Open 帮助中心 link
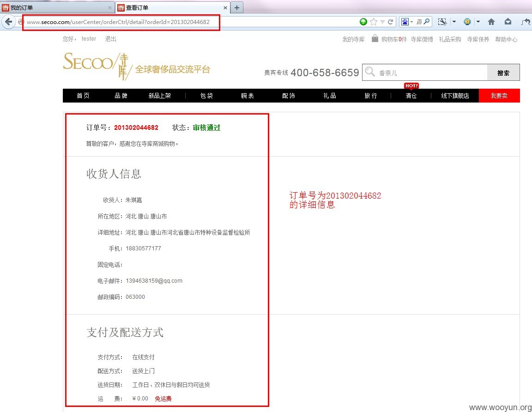This screenshot has width=532, height=412. coord(506,39)
